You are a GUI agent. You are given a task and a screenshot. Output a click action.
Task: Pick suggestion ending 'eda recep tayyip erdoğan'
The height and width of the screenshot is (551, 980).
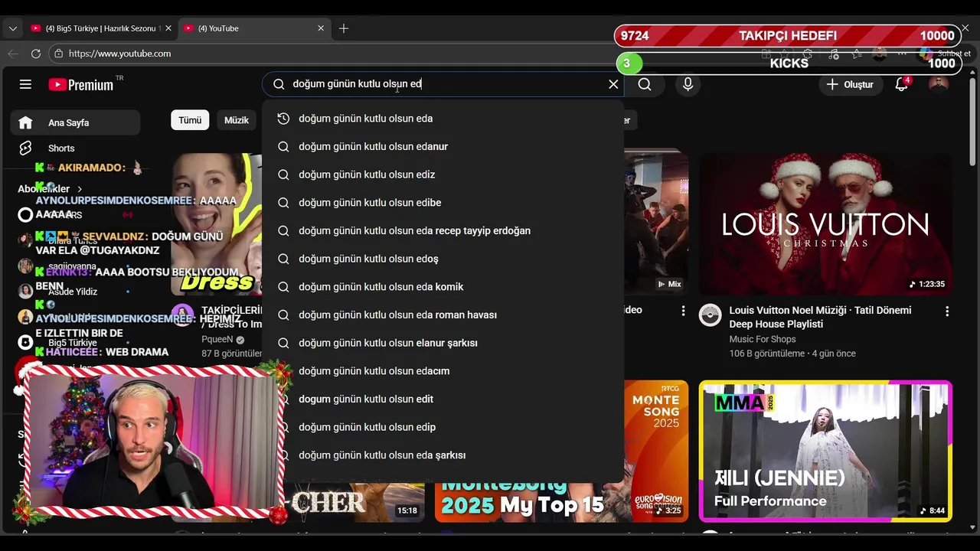443,230
